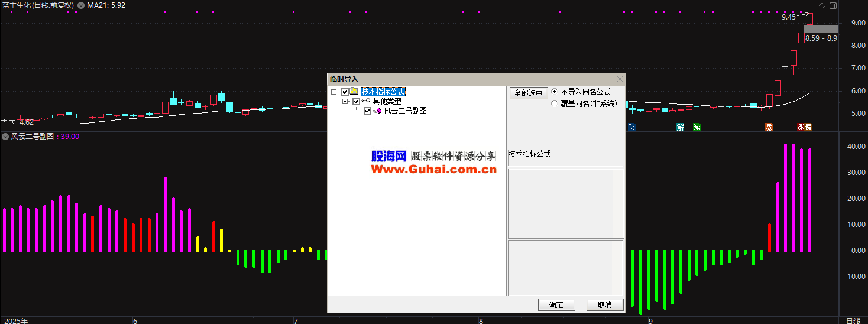Switch period via 日线 tab at bottom-right
Viewport: 868px width, 324px height.
tap(853, 320)
